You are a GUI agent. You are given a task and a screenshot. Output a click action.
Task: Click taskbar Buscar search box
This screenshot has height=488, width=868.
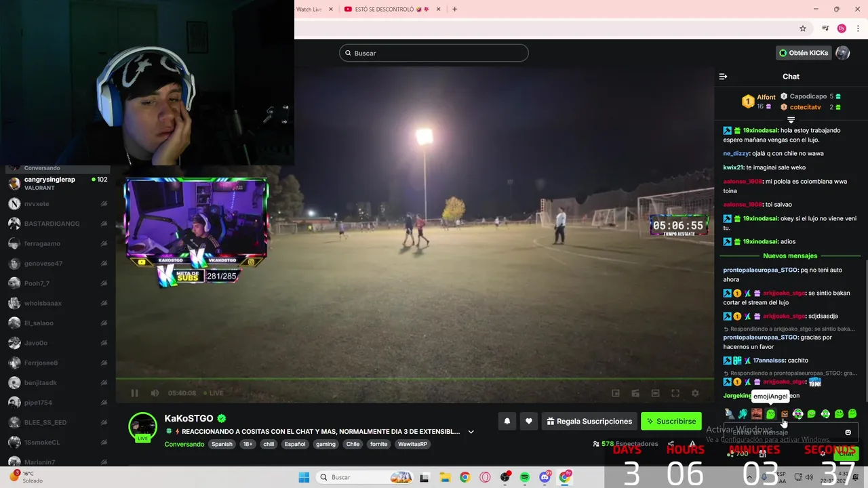[365, 477]
